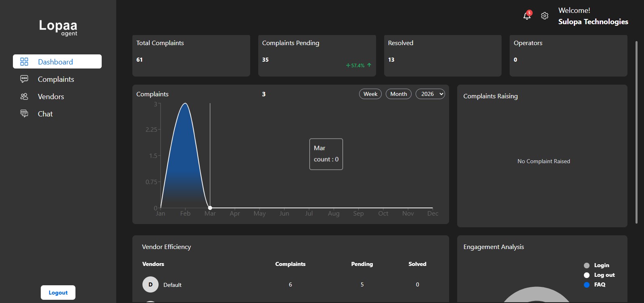Click the 'Complaints Raising' heading
Viewport: 644px width, 303px height.
490,96
